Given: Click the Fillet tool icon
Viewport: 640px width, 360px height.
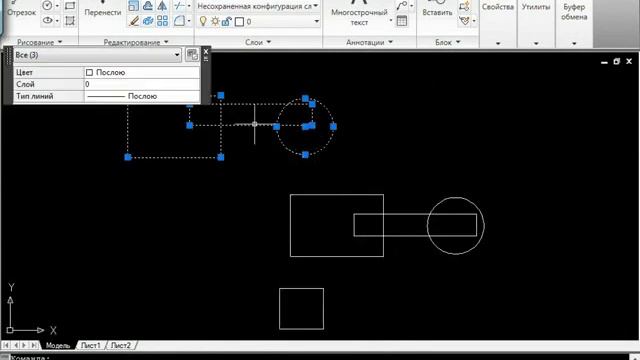Looking at the screenshot, I should coord(179,21).
